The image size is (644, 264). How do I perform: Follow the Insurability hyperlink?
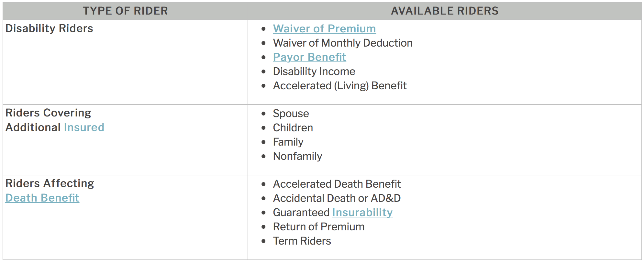pyautogui.click(x=362, y=212)
